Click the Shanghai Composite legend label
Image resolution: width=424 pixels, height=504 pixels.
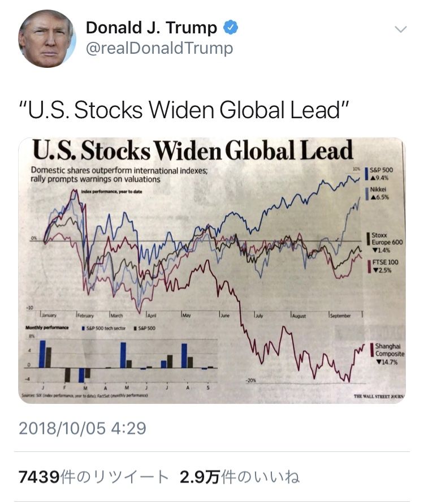click(x=389, y=354)
